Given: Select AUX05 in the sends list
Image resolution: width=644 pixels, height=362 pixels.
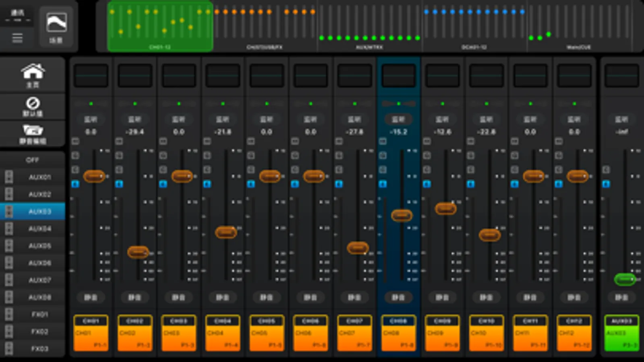Looking at the screenshot, I should (33, 246).
